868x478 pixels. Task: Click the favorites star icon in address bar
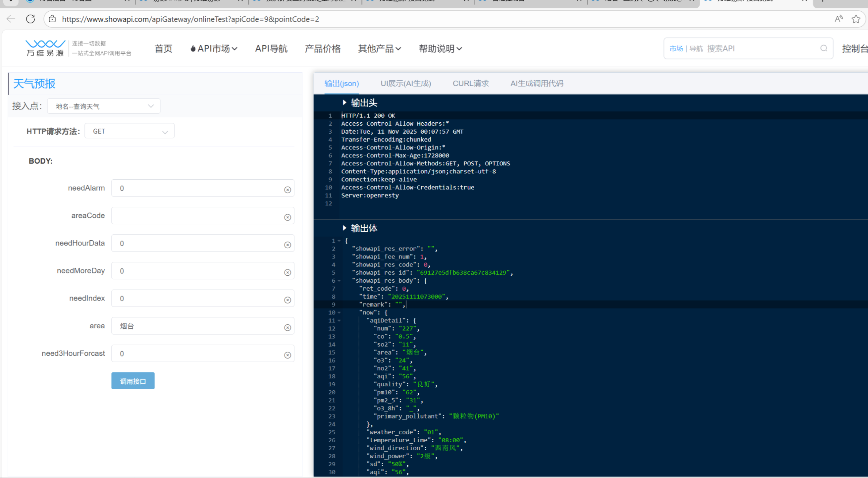tap(856, 19)
